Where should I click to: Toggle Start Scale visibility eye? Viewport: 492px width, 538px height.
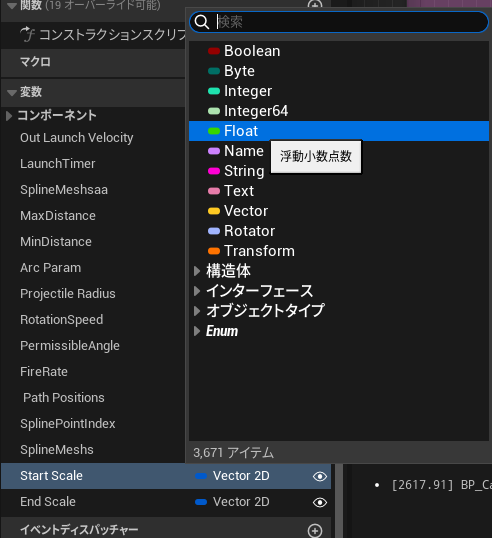[320, 477]
